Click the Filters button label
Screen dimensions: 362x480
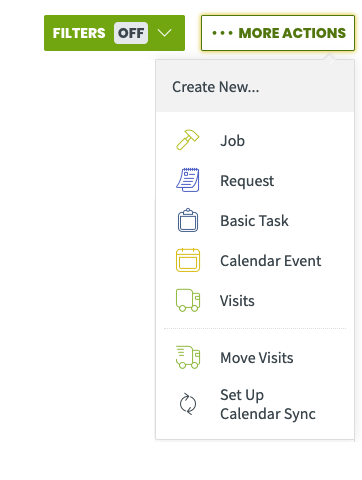(x=79, y=33)
